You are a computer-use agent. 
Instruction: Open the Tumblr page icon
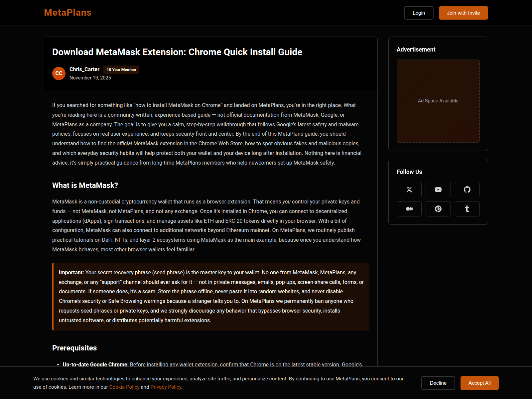click(x=467, y=208)
